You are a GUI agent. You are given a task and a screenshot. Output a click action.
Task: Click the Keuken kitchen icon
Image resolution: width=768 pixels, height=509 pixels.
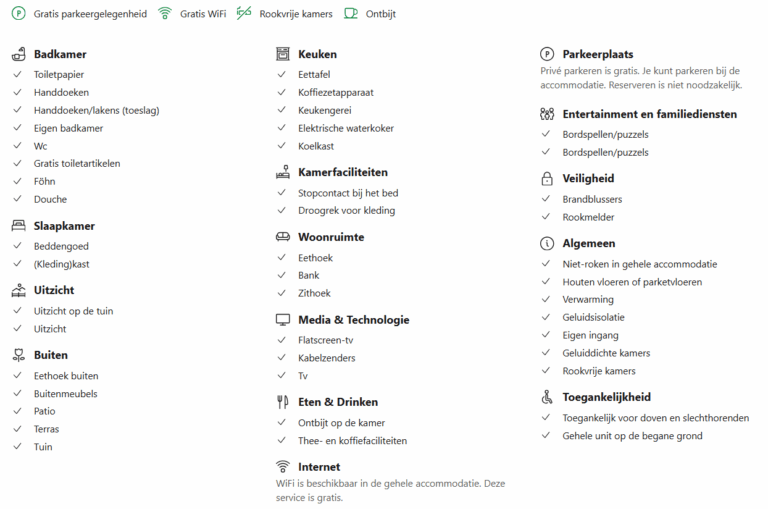tap(282, 54)
